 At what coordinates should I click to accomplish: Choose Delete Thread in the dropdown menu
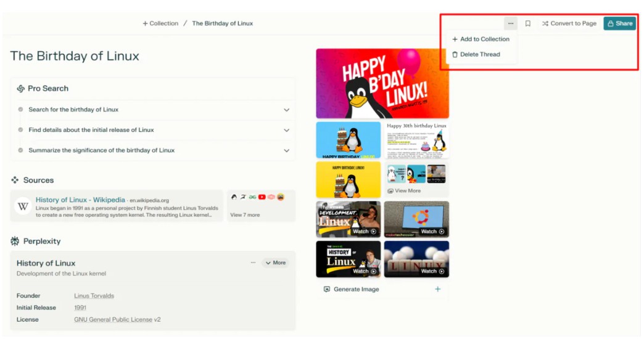[x=476, y=54]
